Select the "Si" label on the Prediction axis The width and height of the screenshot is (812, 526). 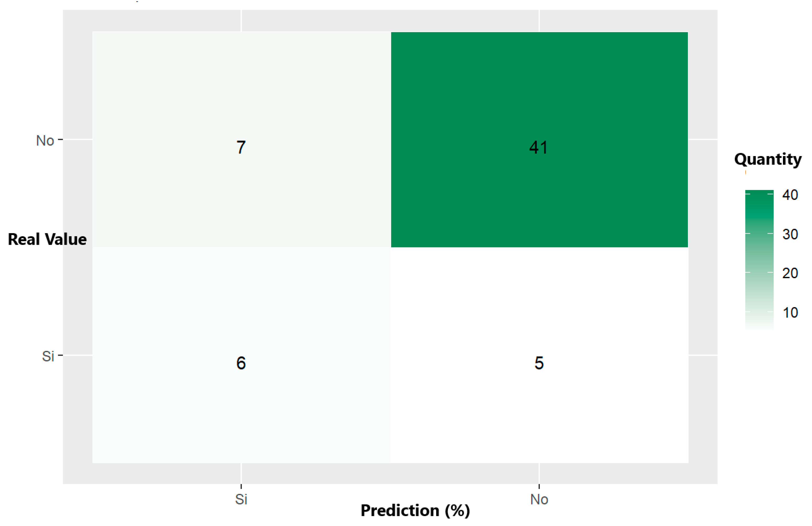click(x=241, y=499)
